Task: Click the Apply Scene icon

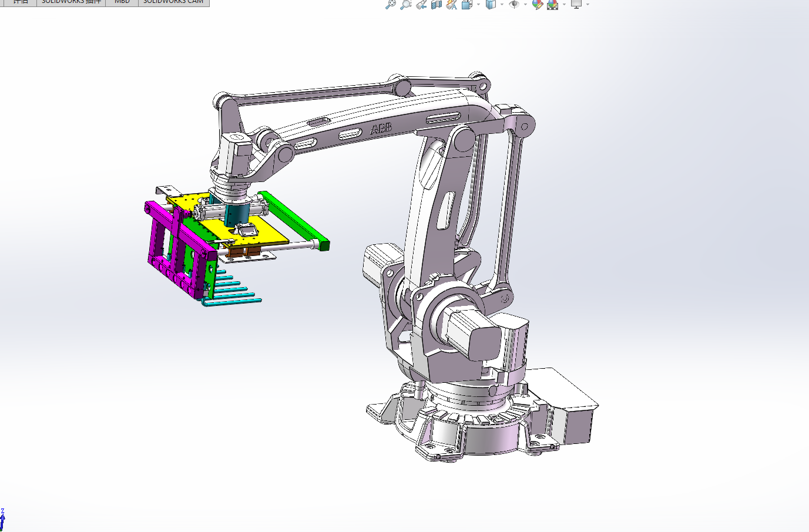Action: pos(552,4)
